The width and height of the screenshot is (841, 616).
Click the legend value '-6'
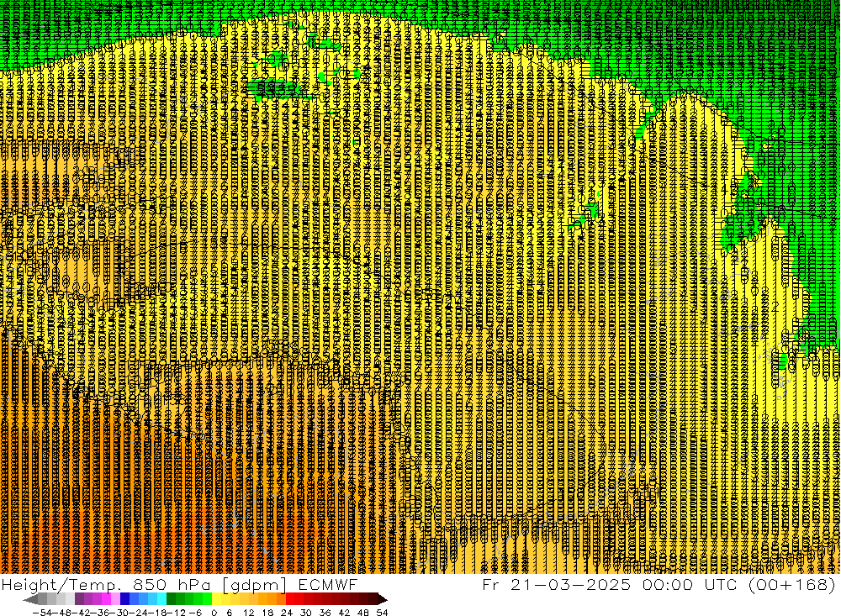coord(195,613)
